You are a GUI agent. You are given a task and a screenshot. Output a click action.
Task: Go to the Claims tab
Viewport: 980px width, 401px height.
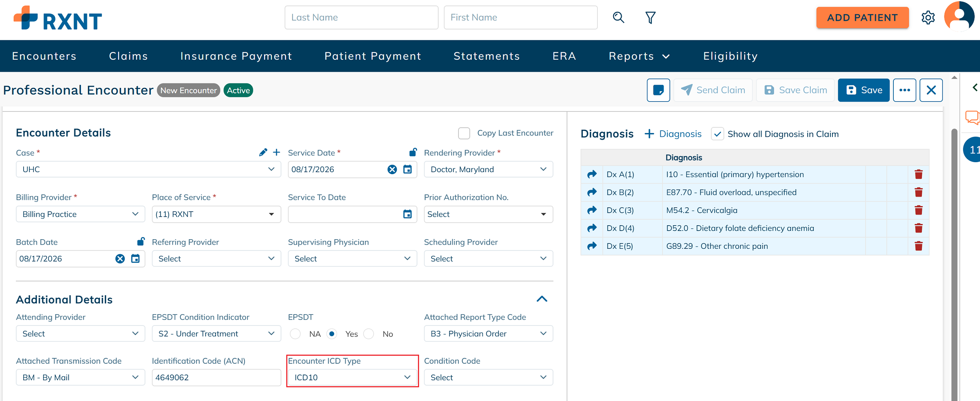[x=129, y=56]
